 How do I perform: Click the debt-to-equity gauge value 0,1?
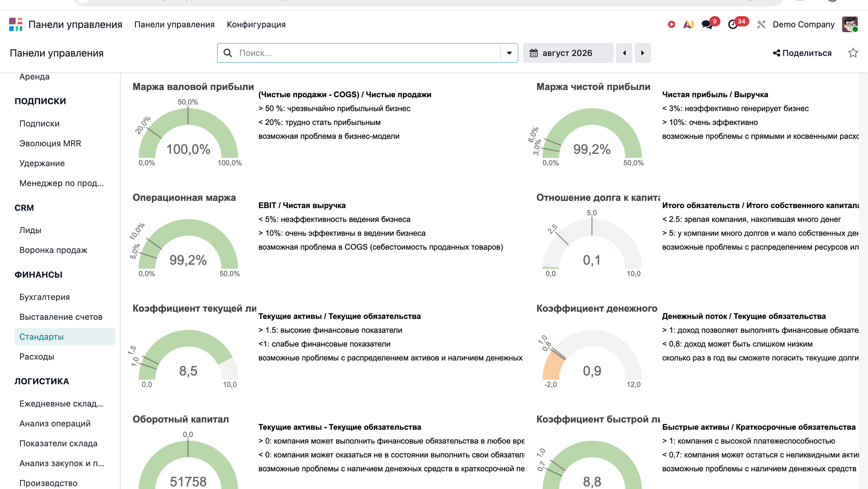tap(592, 260)
